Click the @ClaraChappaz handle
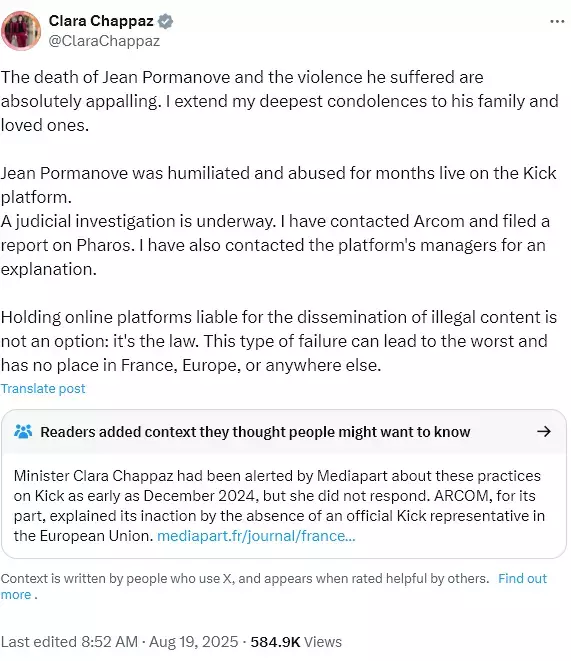This screenshot has height=661, width=571. click(x=104, y=41)
